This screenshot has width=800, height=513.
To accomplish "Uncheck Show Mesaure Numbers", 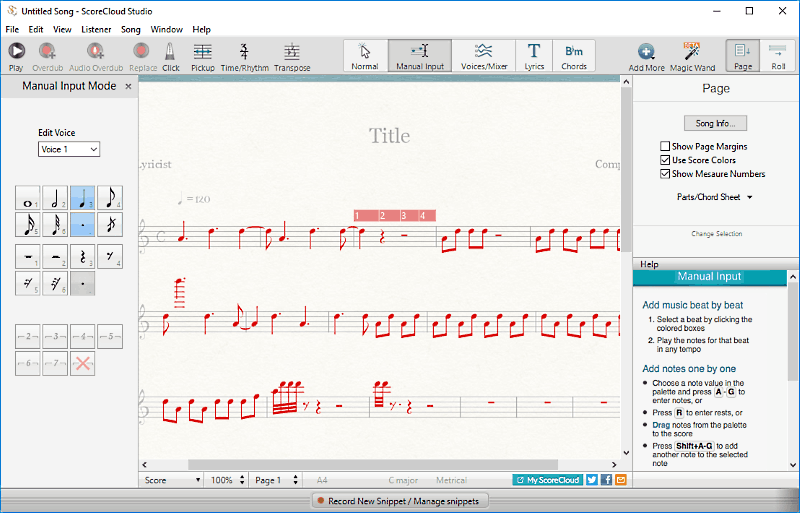I will (665, 174).
